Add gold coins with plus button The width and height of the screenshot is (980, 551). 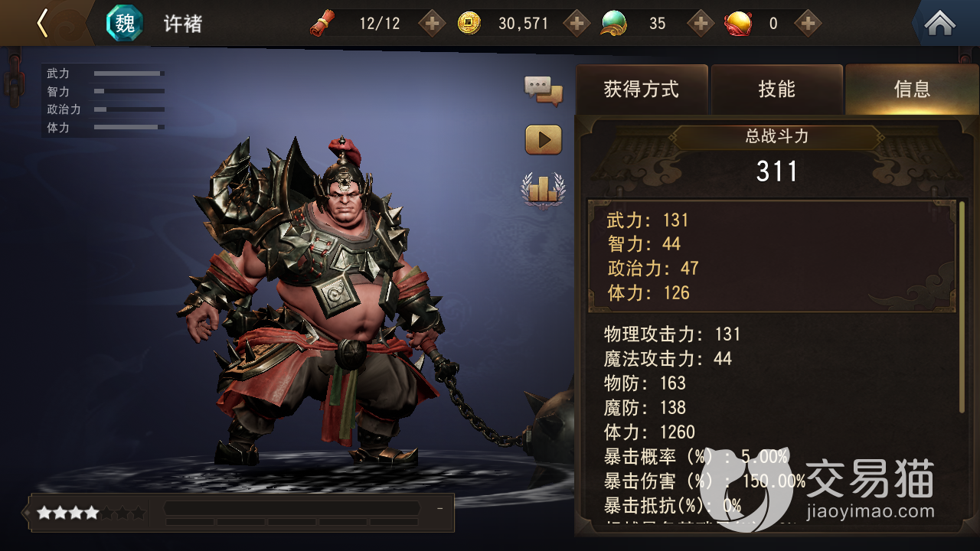coord(577,24)
